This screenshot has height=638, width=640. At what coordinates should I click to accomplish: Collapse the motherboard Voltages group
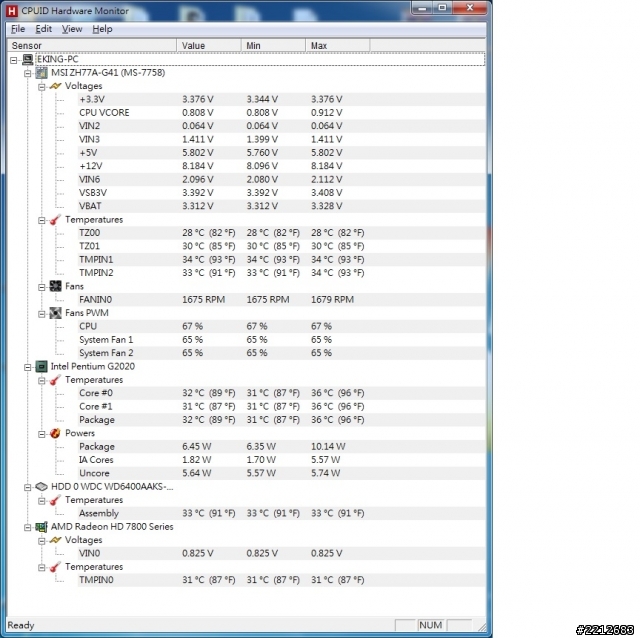click(42, 87)
